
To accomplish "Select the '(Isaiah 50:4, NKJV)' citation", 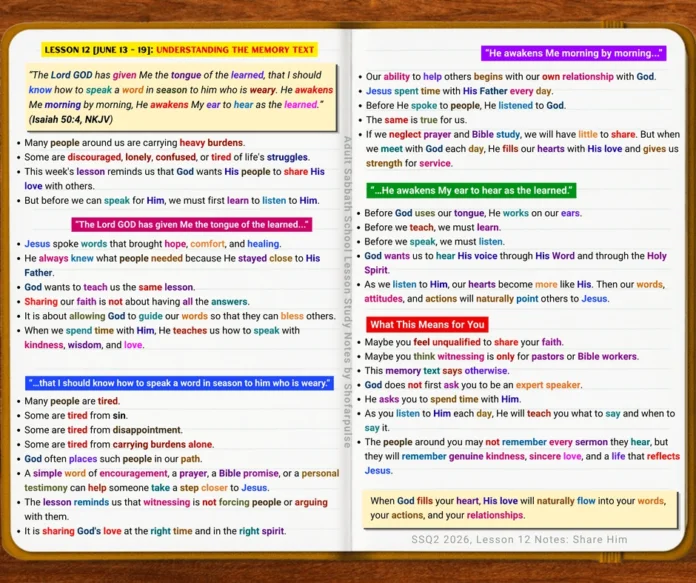I will (x=71, y=119).
